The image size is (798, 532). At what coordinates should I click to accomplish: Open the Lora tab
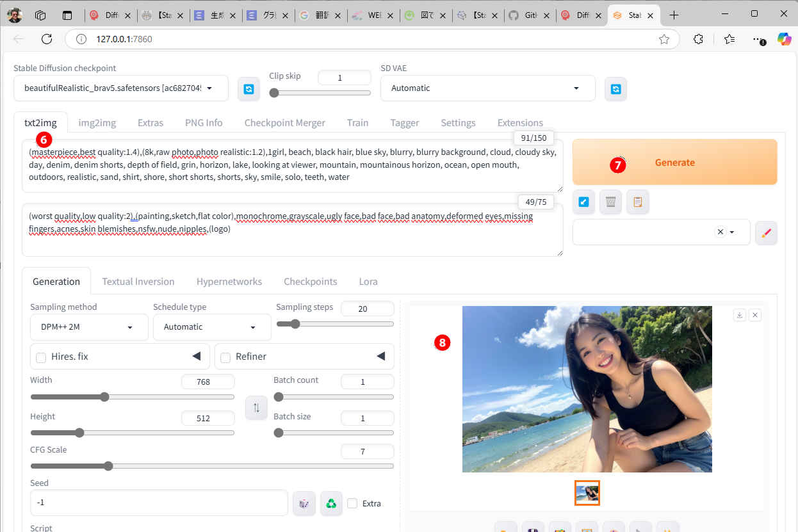coord(368,281)
